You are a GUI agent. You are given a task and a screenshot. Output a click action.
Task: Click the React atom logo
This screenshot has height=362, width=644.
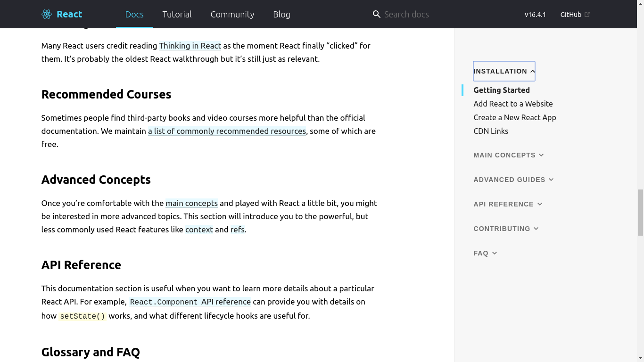tap(46, 14)
